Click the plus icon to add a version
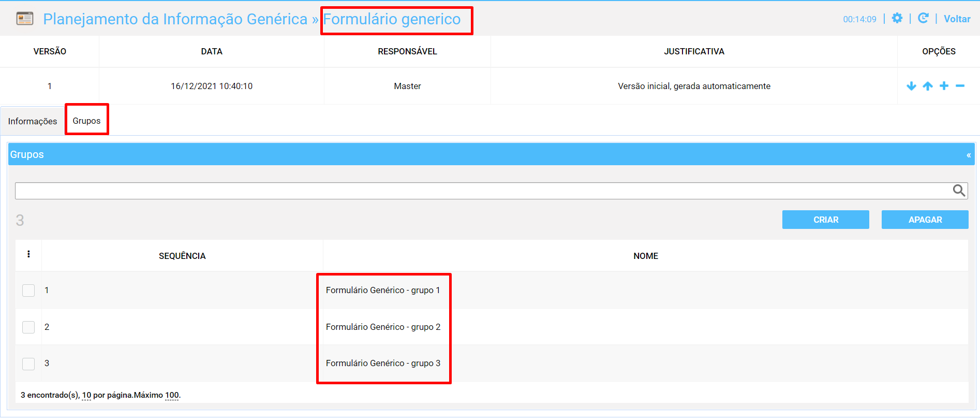The width and height of the screenshot is (980, 420). pyautogui.click(x=944, y=86)
